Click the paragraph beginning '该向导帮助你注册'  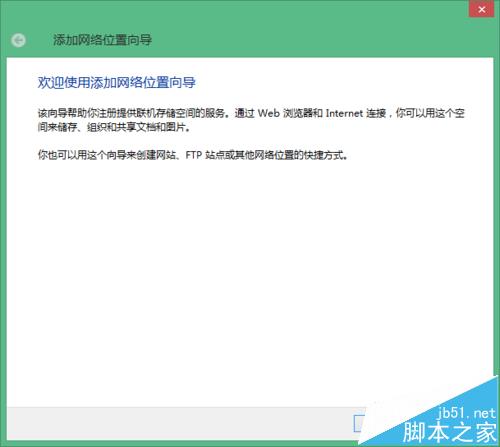tap(251, 120)
